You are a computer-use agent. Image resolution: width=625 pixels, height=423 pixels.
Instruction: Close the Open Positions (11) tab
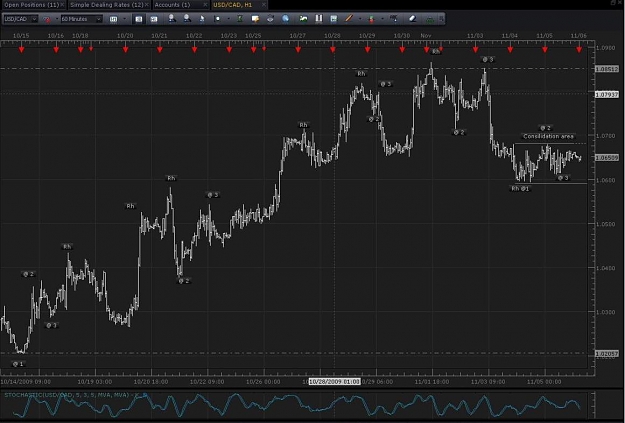coord(63,5)
